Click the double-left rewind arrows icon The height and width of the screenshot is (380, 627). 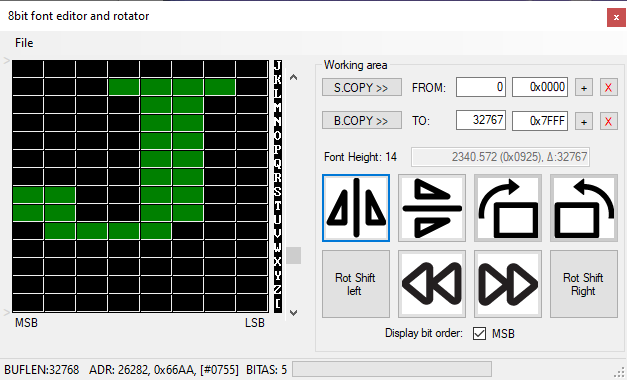432,284
